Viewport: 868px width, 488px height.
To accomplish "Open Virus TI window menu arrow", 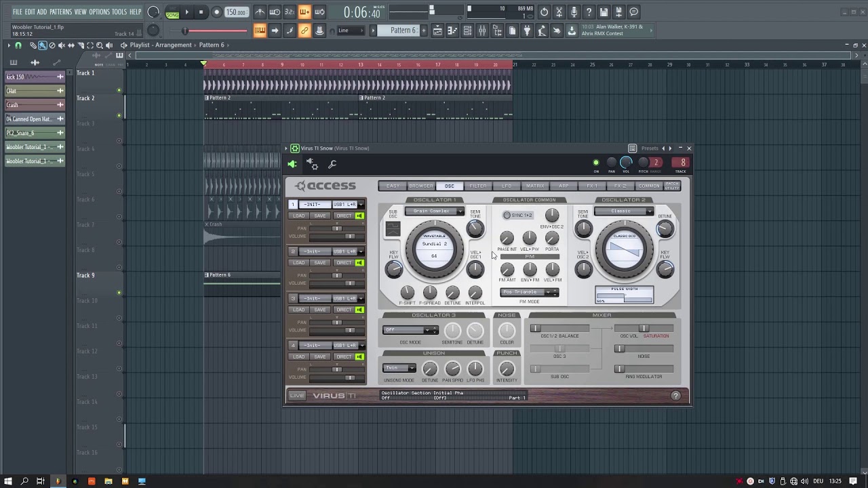I will pos(287,148).
